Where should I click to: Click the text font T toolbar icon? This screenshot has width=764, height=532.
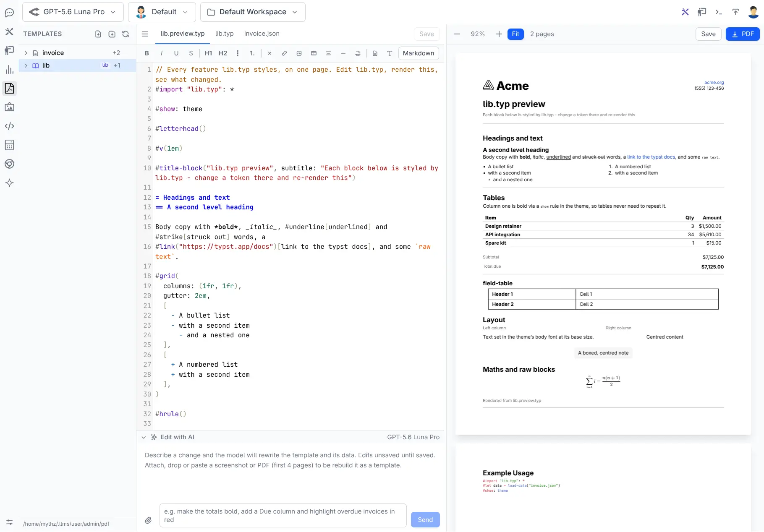(390, 53)
